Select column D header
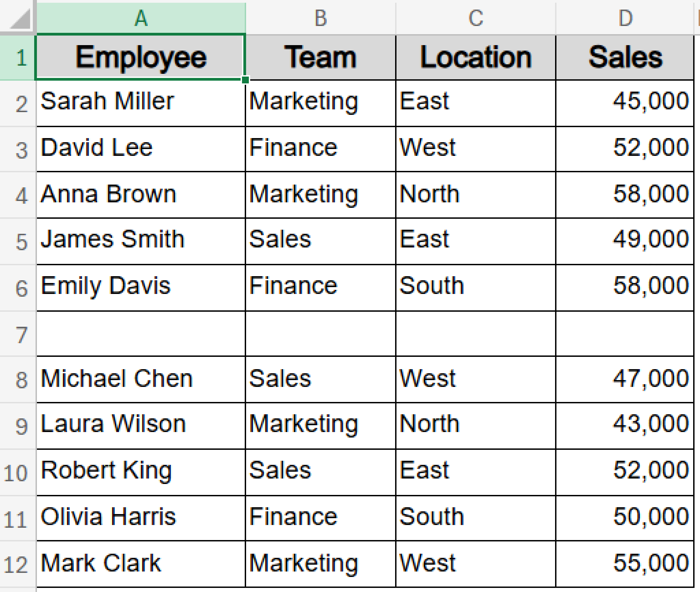700x592 pixels. point(625,18)
